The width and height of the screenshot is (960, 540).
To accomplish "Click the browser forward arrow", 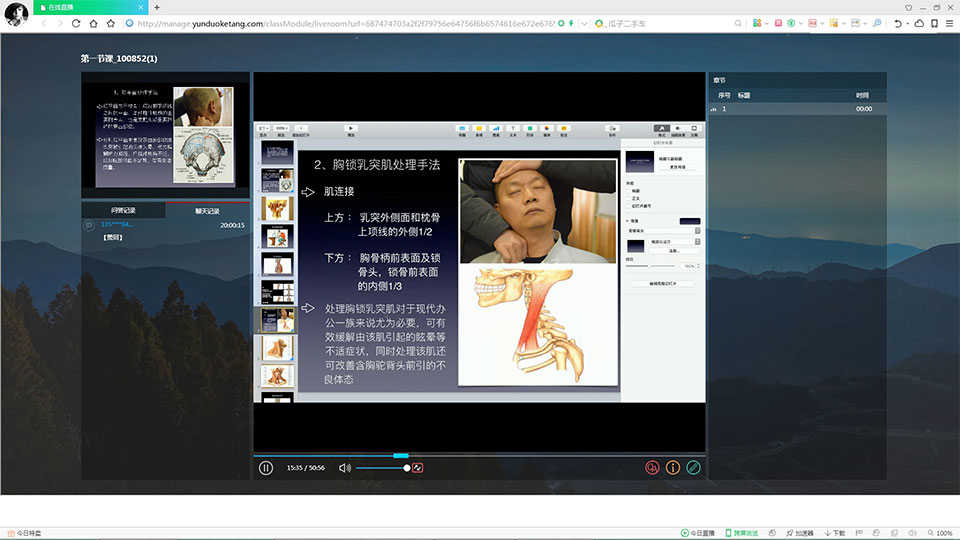I will click(x=59, y=23).
